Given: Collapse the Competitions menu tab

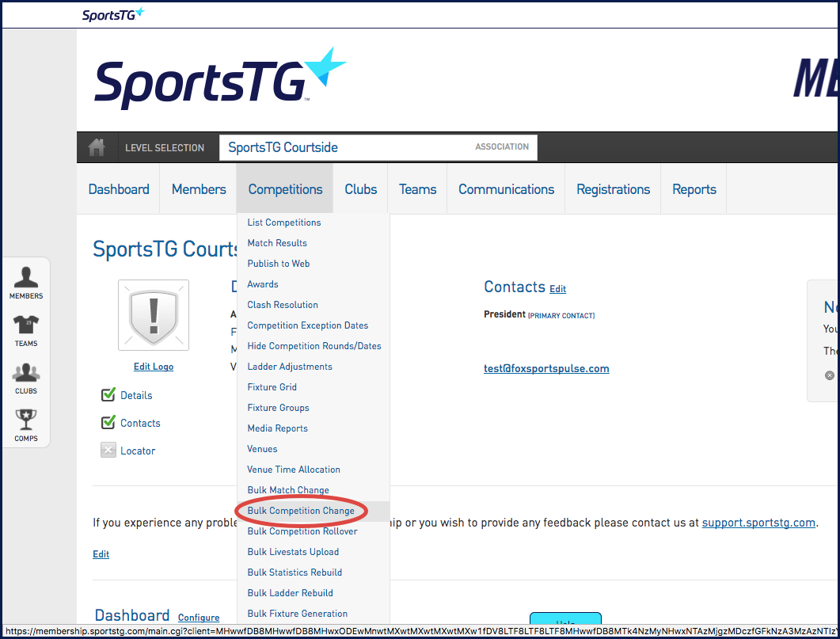Looking at the screenshot, I should (x=285, y=189).
